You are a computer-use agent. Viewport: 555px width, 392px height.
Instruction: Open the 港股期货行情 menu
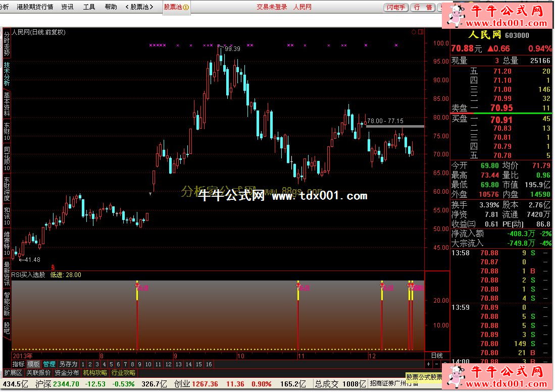pos(35,7)
